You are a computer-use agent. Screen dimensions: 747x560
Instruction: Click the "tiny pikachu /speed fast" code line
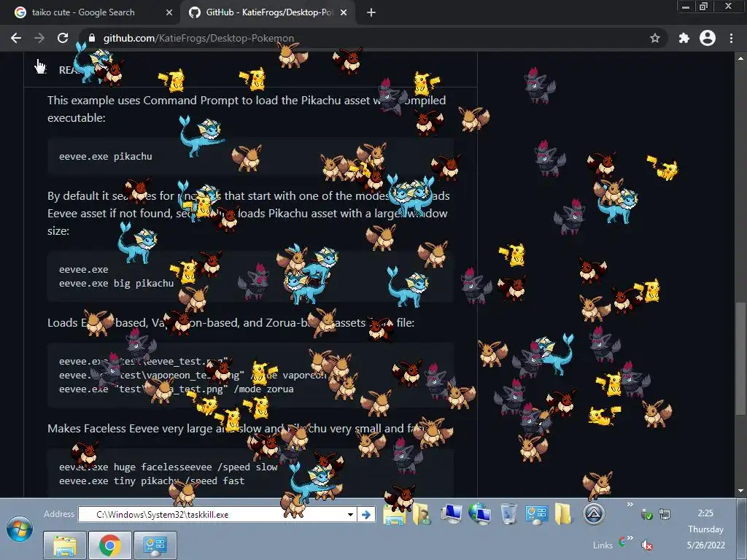pos(152,481)
